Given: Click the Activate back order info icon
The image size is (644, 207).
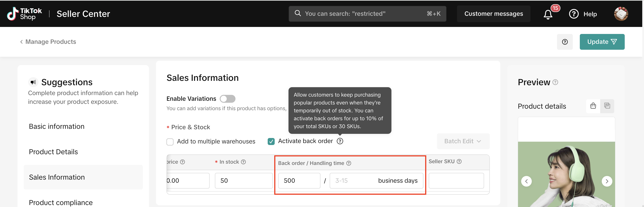Looking at the screenshot, I should 340,141.
